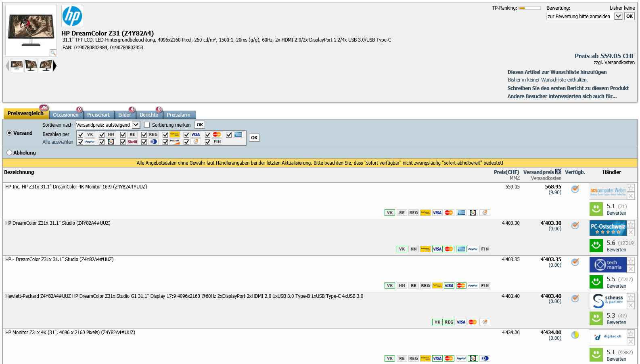
Task: Click the magnifier icon on product image
Action: [x=53, y=52]
